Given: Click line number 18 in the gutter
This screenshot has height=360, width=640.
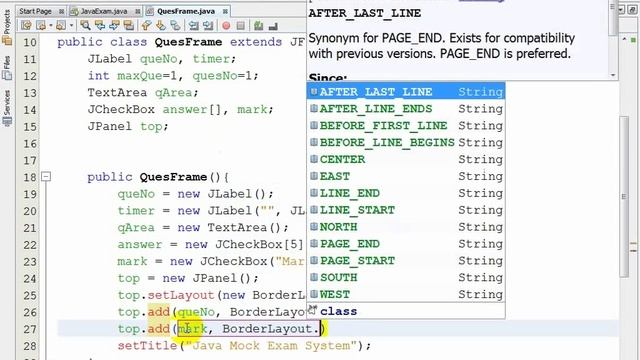Looking at the screenshot, I should pyautogui.click(x=30, y=177).
